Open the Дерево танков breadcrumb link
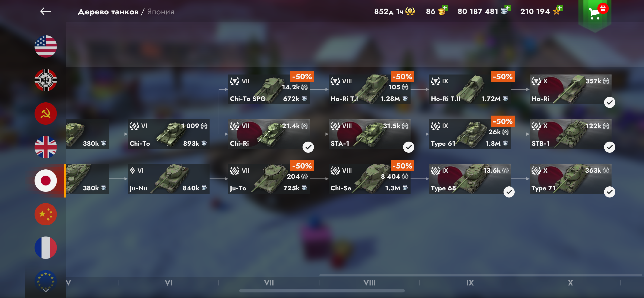 tap(108, 12)
